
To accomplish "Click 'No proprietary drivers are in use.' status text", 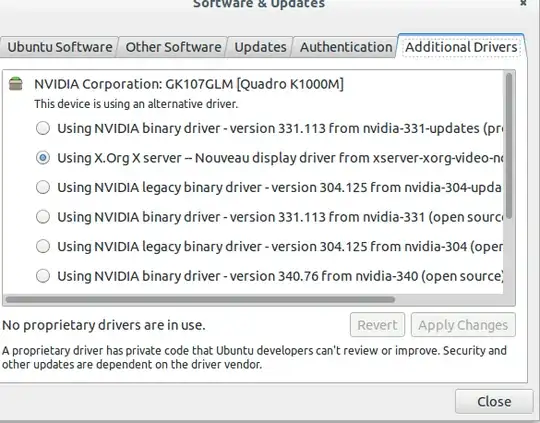I will (x=104, y=325).
